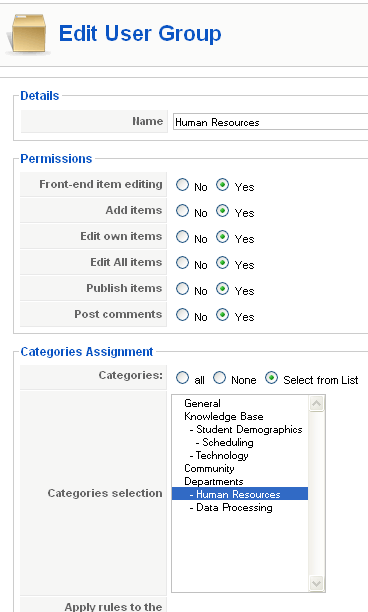
Task: Select General in the categories list
Action: point(240,403)
